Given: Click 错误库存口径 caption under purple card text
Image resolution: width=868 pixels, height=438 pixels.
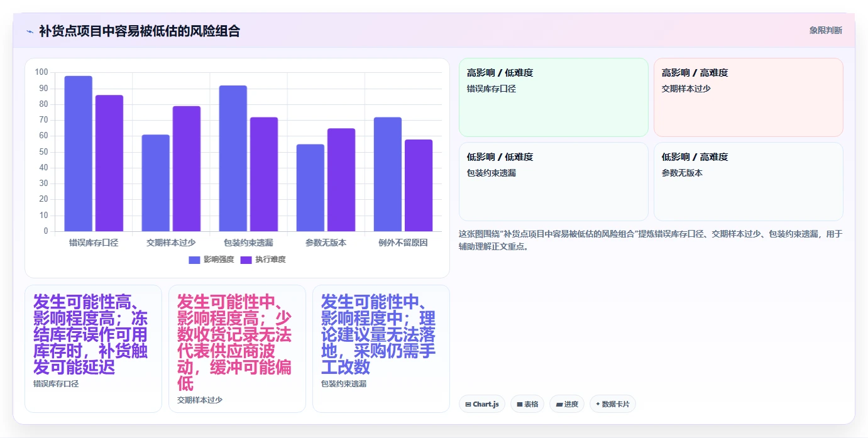Looking at the screenshot, I should [x=56, y=384].
